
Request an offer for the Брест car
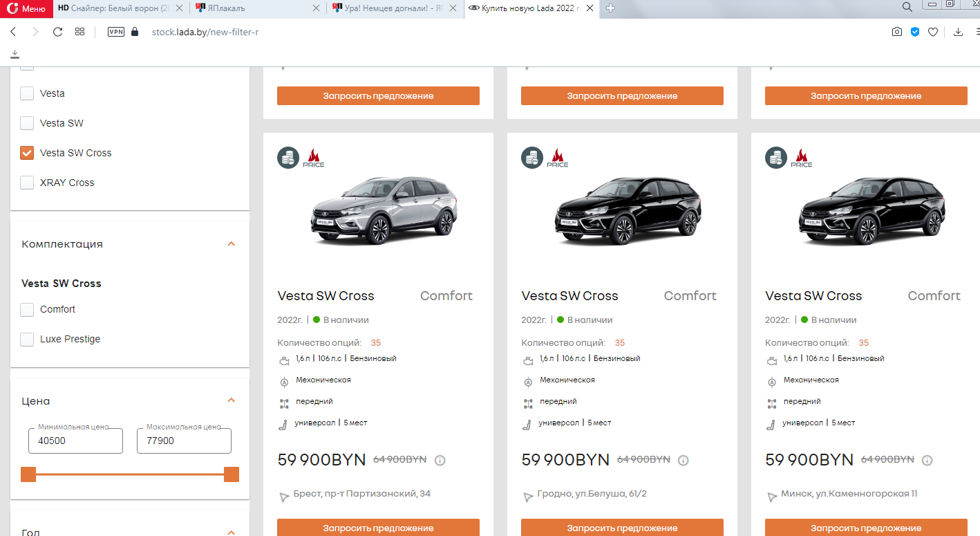pos(378,528)
